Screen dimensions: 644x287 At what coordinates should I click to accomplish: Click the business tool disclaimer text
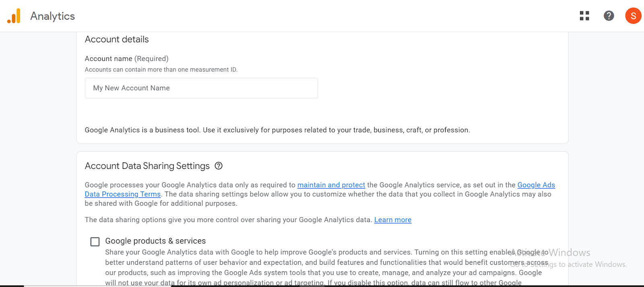[277, 130]
